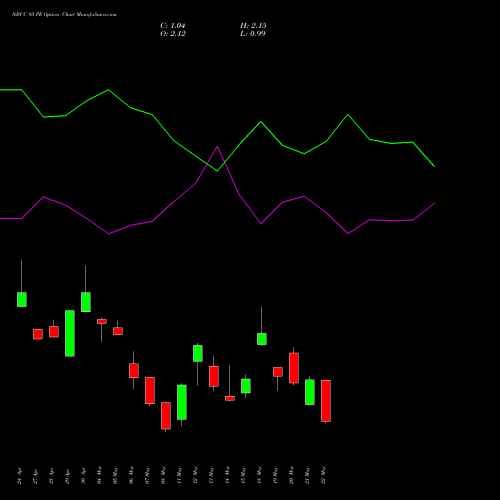Click the magenta indicator line's peak

pos(217,147)
